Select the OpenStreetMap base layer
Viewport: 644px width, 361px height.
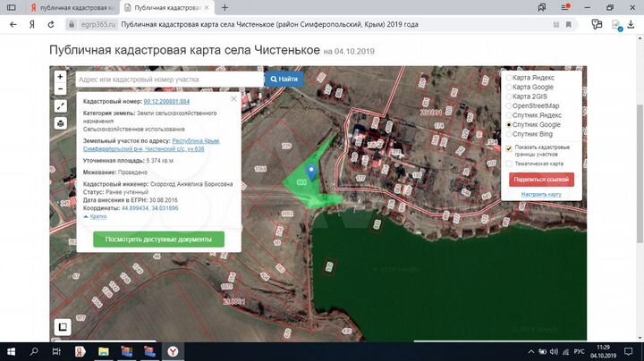click(509, 105)
